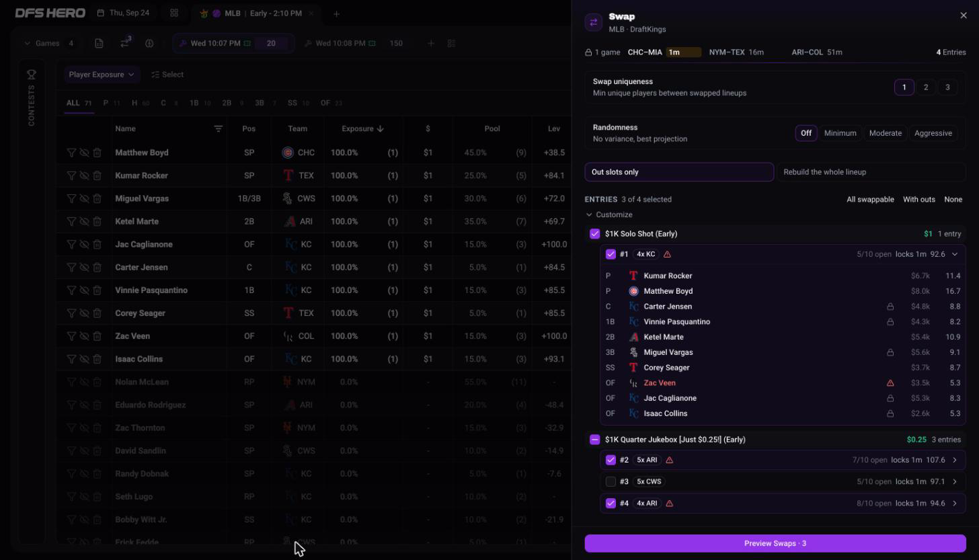Collapse entry #1 lineup details
Image resolution: width=979 pixels, height=560 pixels.
coord(954,254)
